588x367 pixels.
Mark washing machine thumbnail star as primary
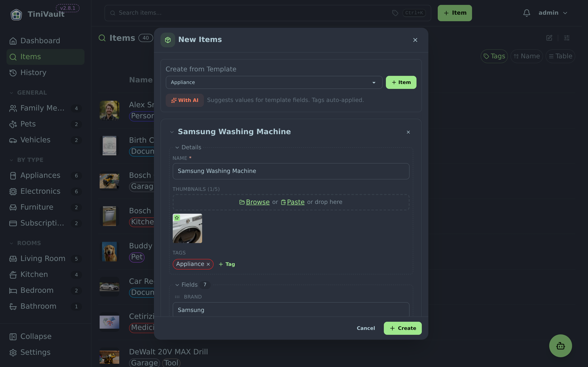point(177,218)
